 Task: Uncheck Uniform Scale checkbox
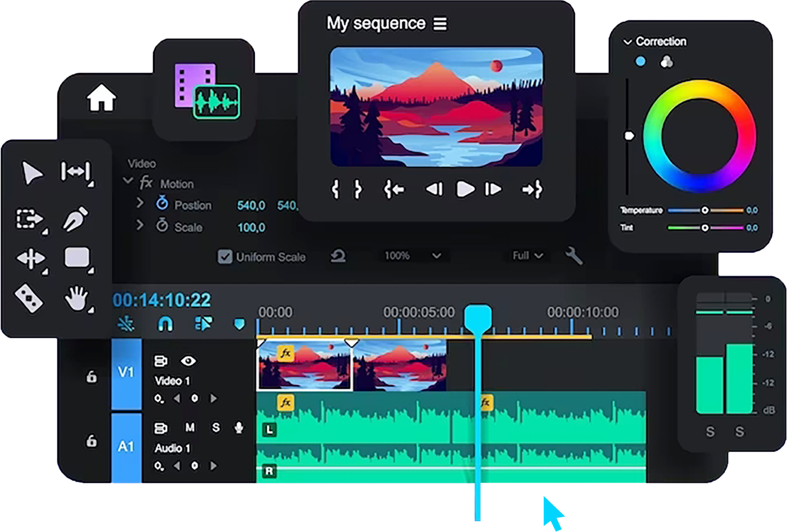(225, 257)
